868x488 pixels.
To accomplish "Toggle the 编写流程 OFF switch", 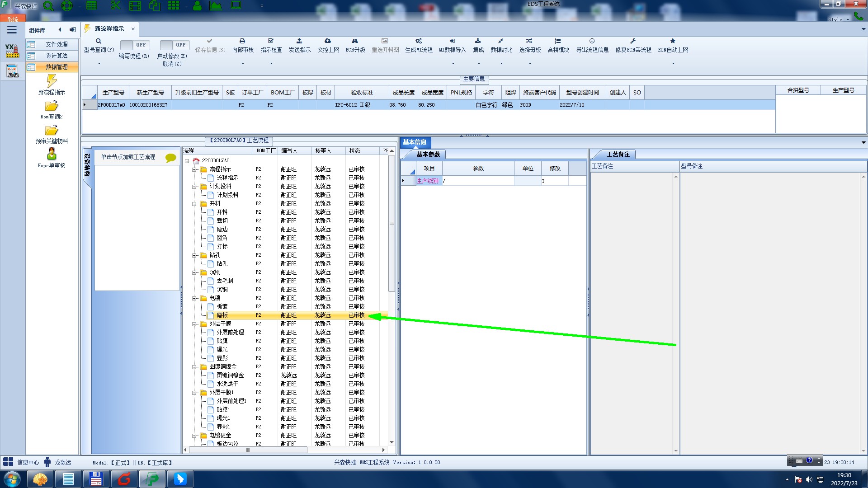I will tap(134, 45).
